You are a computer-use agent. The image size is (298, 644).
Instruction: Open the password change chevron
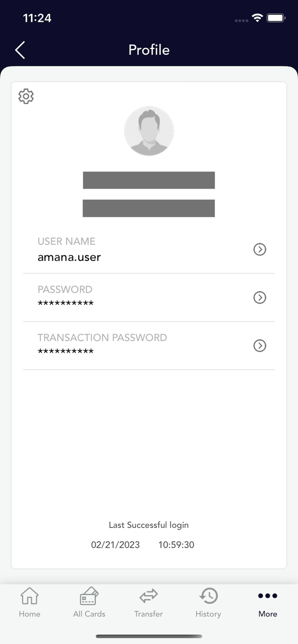[260, 298]
